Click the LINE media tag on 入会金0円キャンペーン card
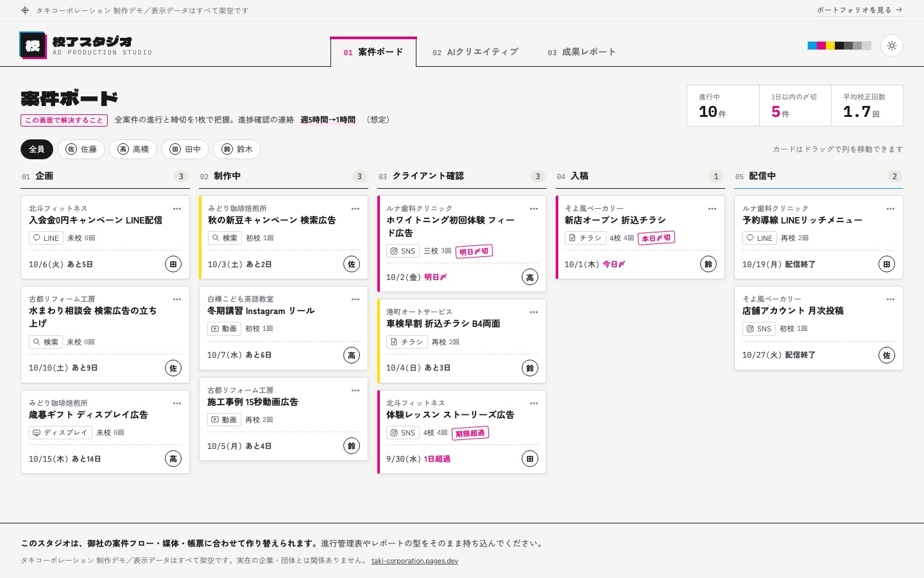The width and height of the screenshot is (924, 578). point(46,238)
